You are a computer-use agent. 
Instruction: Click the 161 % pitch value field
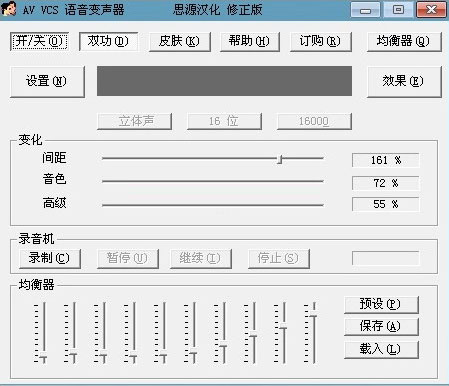pos(385,160)
